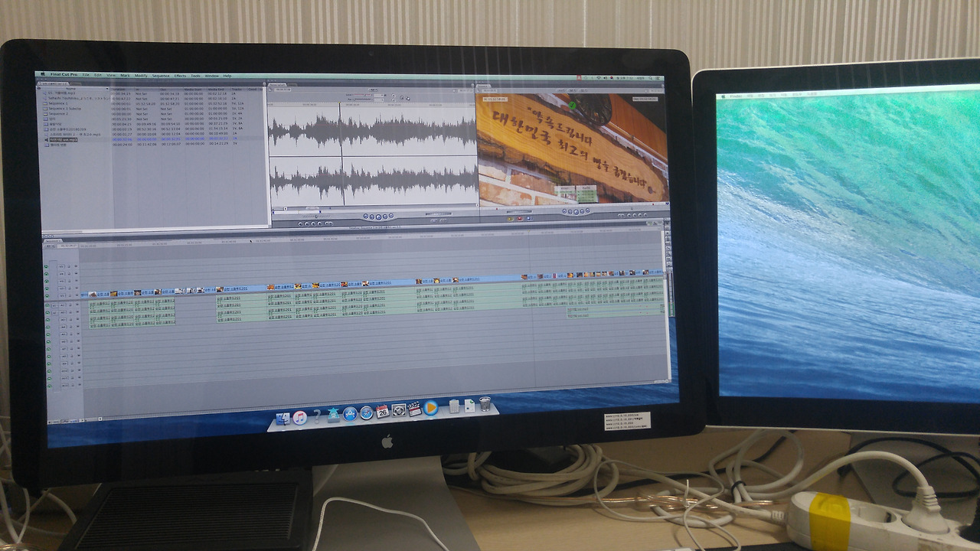The image size is (980, 551).
Task: Open the Final Cut Pro menu
Action: click(66, 74)
